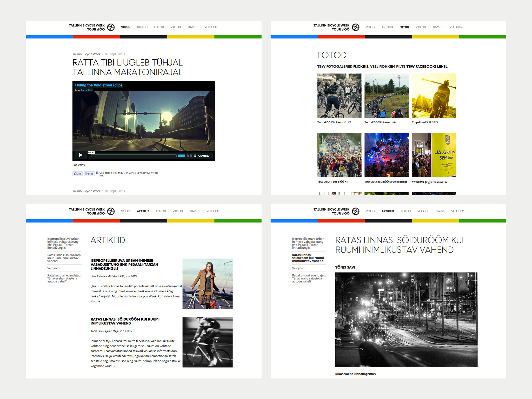The image size is (532, 399).
Task: Toggle HD quality in video player
Action: tap(189, 156)
